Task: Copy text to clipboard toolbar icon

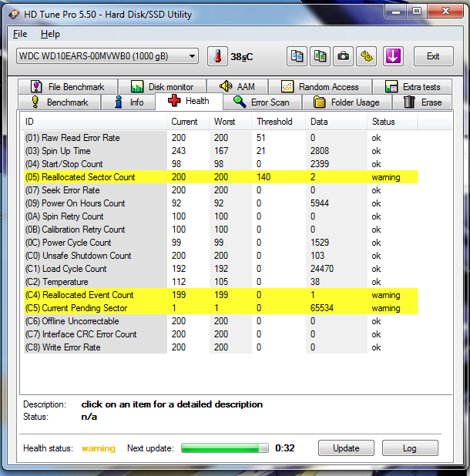Action: click(297, 56)
